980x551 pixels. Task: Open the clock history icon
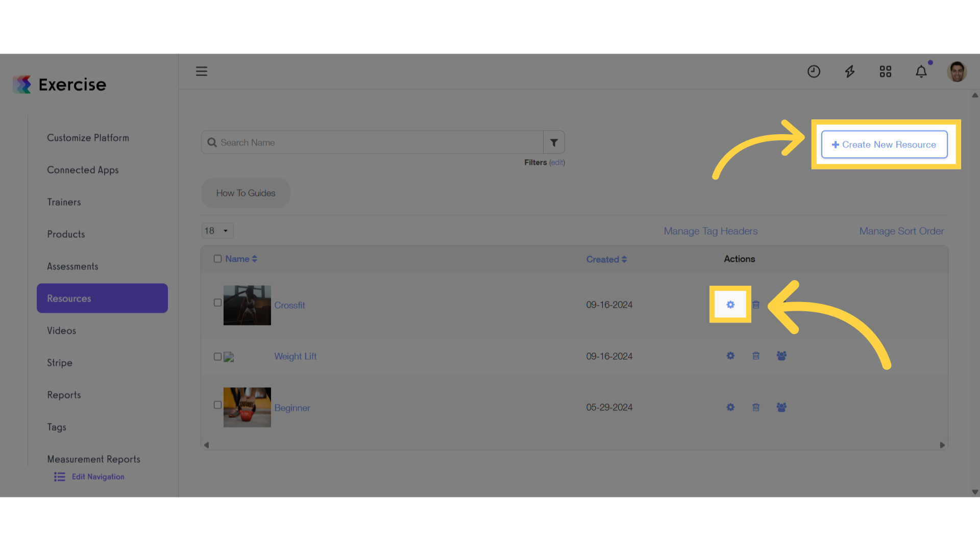tap(814, 71)
